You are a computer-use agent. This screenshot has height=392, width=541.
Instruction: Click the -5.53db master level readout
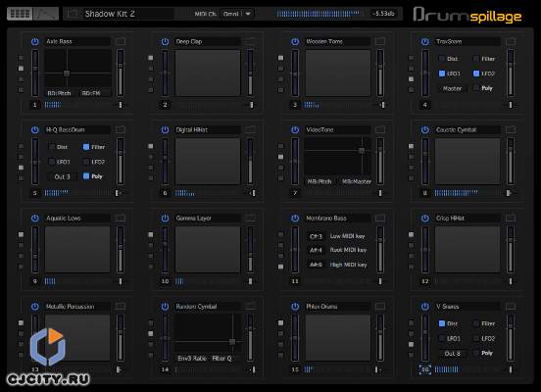pos(383,14)
